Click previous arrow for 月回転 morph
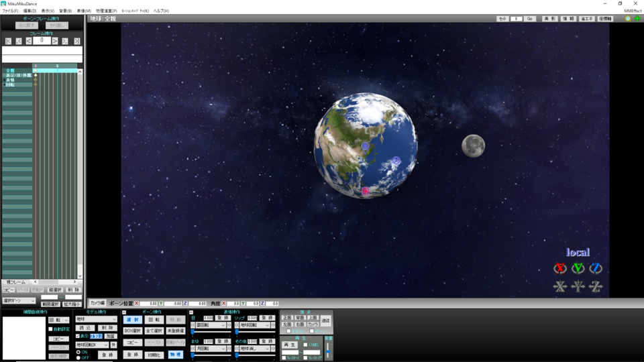This screenshot has width=644, height=362. pyautogui.click(x=193, y=349)
